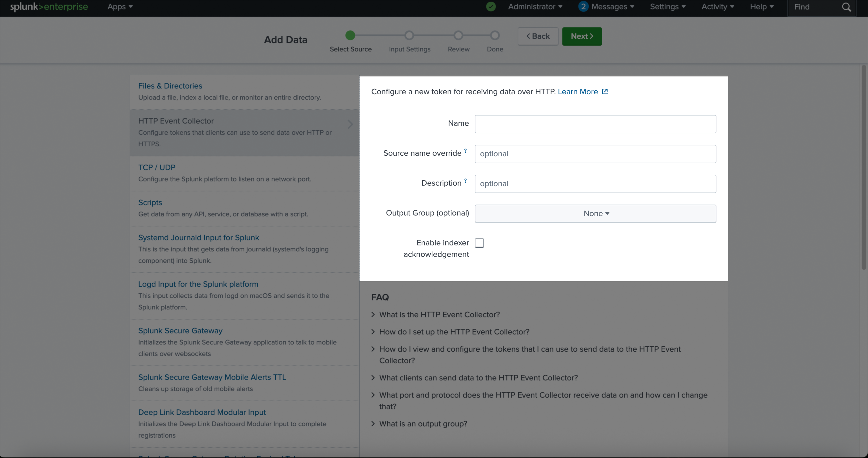Click the Splunk enterprise logo
Image resolution: width=868 pixels, height=458 pixels.
pos(49,7)
